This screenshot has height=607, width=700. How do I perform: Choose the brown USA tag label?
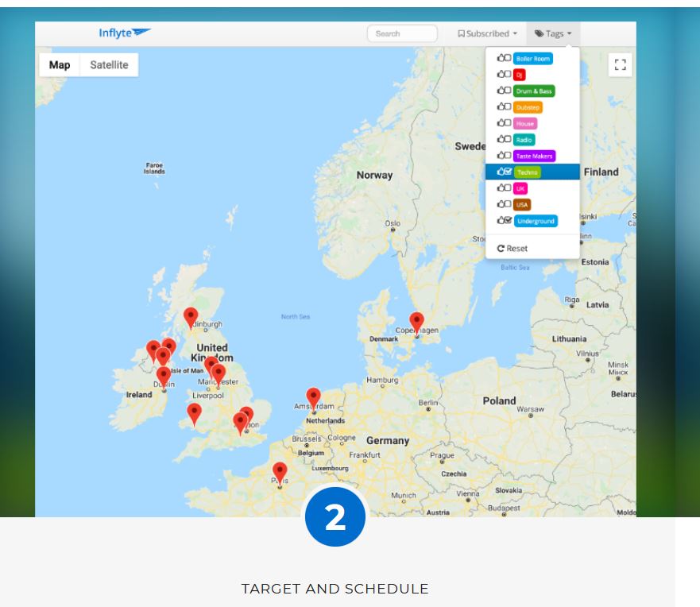(x=522, y=205)
